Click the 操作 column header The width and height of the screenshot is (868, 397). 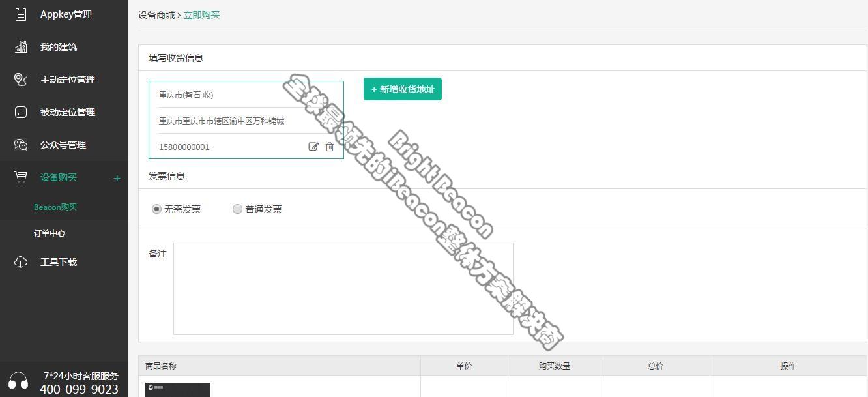[788, 366]
